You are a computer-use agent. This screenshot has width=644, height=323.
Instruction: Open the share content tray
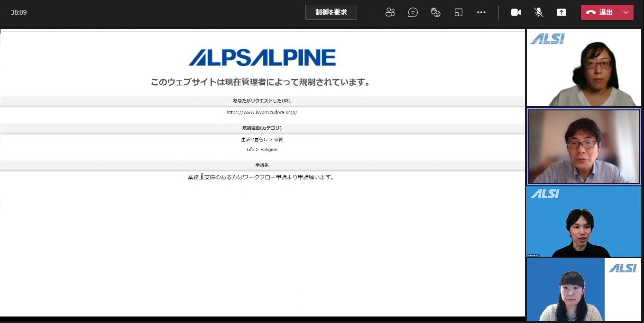click(x=561, y=12)
